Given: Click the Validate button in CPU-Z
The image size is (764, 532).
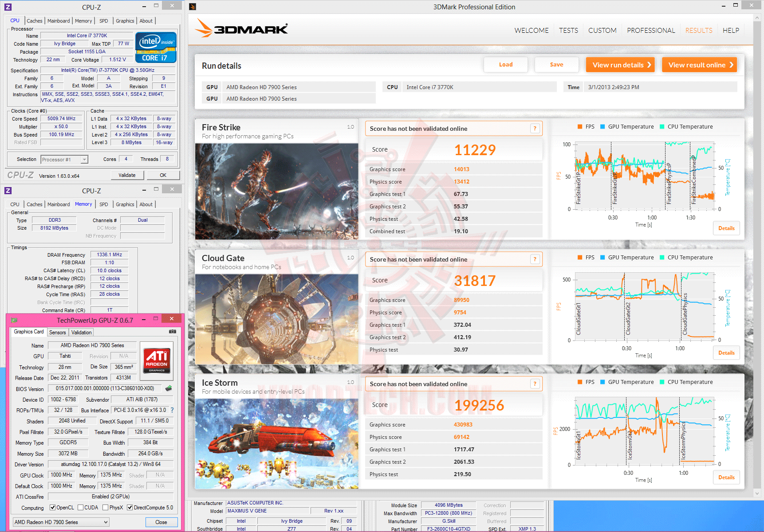Looking at the screenshot, I should [127, 175].
